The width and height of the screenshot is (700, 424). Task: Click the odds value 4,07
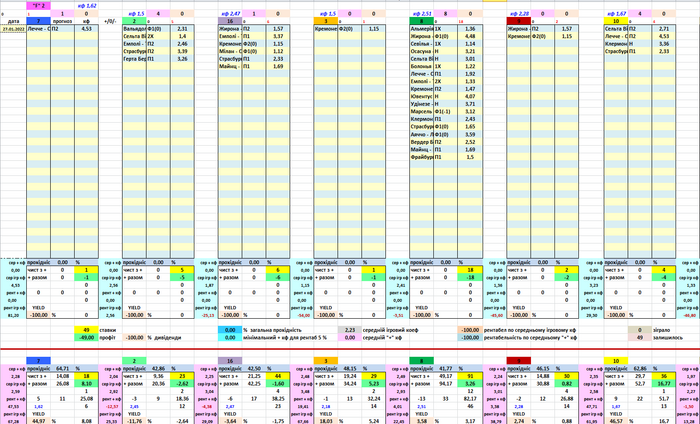[x=470, y=96]
